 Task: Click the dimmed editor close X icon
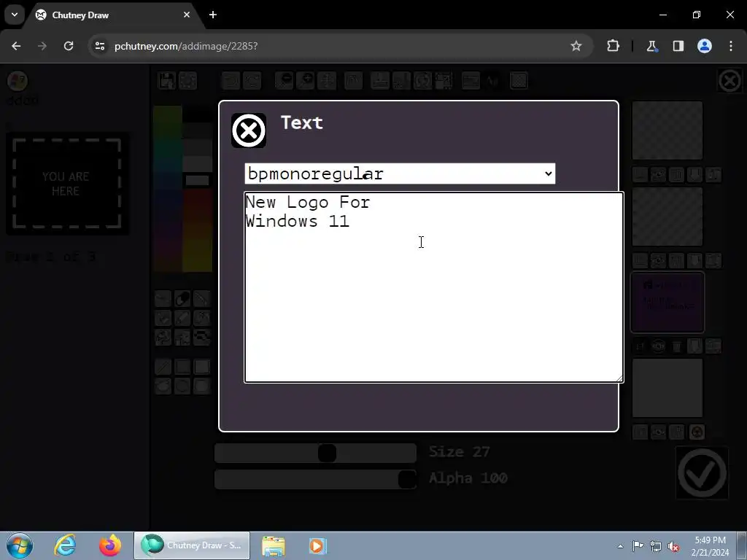729,80
